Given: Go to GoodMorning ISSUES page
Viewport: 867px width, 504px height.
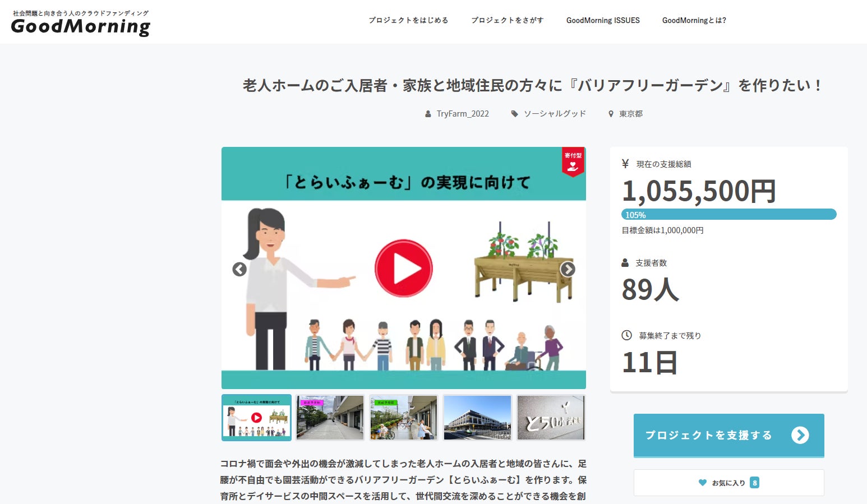Looking at the screenshot, I should point(603,20).
